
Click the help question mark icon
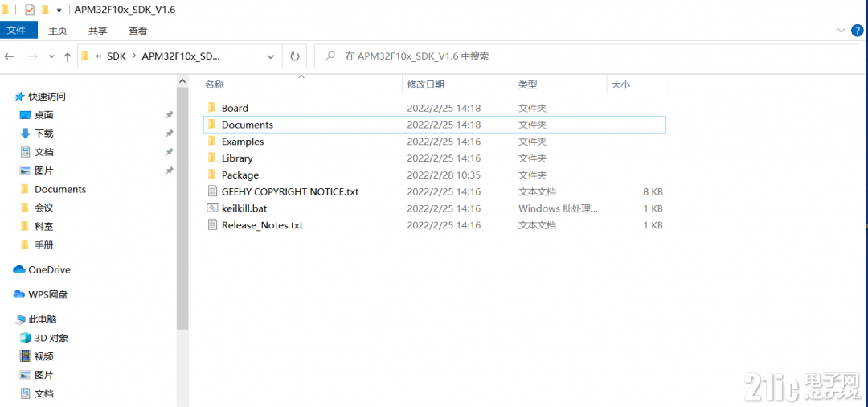pyautogui.click(x=858, y=30)
